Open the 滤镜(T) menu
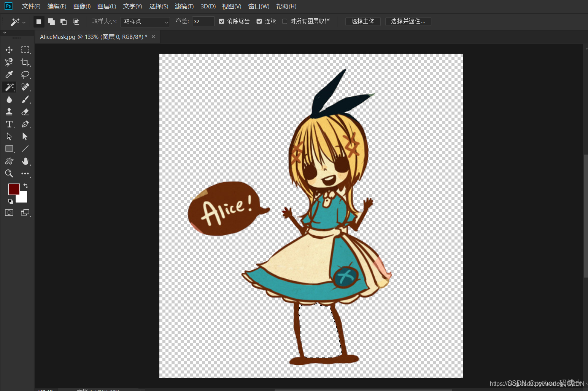Viewport: 588px width, 391px height. point(184,6)
